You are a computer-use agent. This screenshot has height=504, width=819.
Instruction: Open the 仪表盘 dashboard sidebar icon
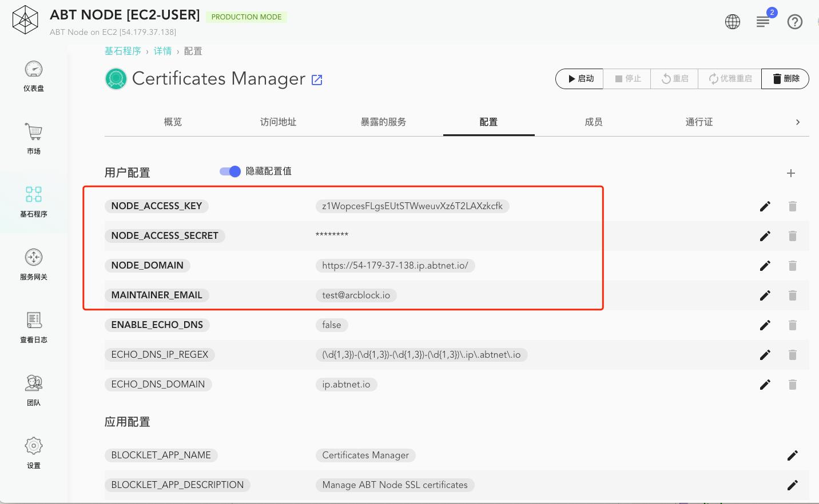[x=34, y=70]
